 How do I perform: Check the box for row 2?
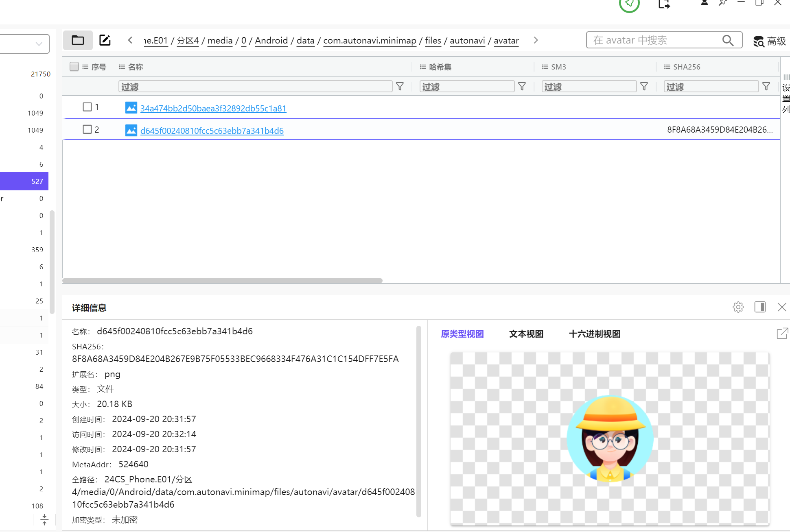click(x=87, y=129)
